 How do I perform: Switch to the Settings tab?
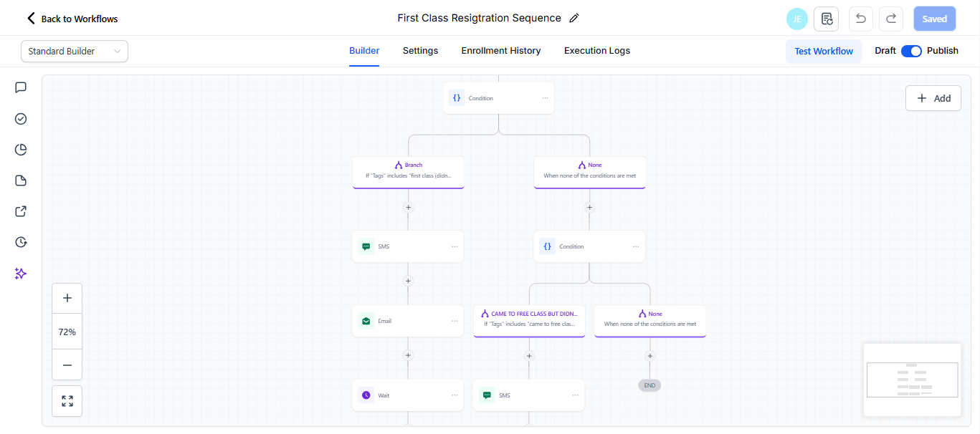[420, 51]
